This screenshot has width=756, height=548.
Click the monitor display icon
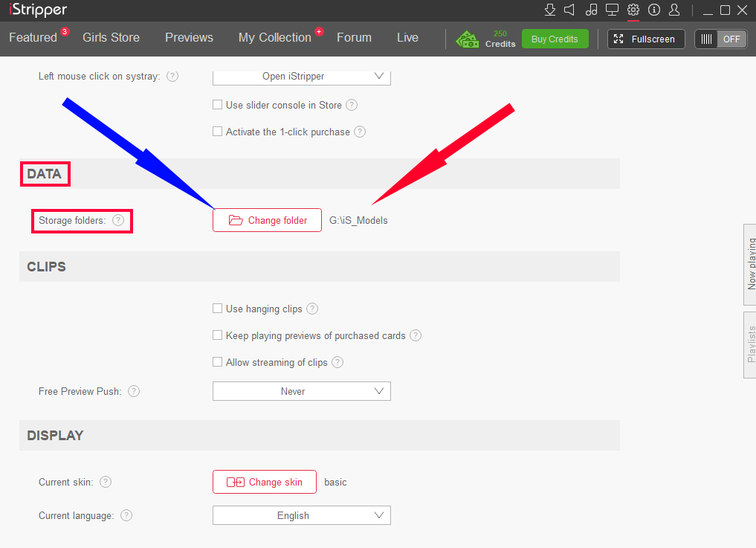tap(612, 10)
